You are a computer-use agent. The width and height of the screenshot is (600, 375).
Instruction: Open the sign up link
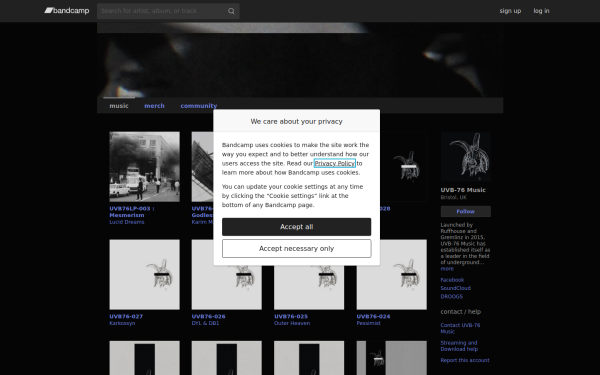(x=510, y=11)
